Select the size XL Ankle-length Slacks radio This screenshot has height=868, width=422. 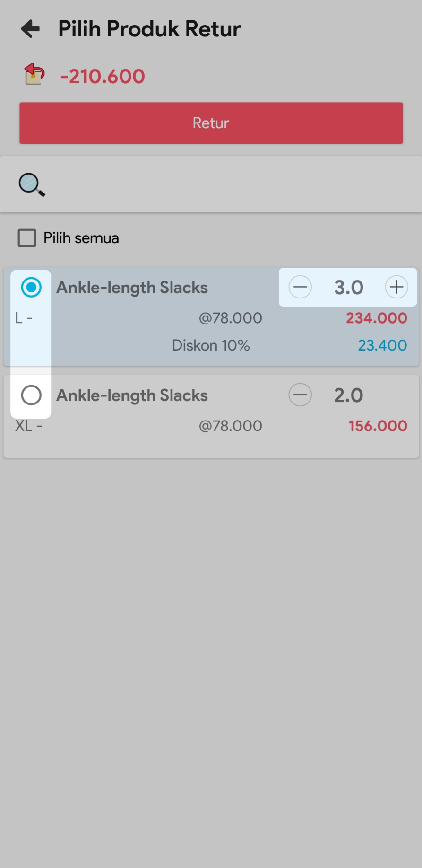[x=31, y=395]
